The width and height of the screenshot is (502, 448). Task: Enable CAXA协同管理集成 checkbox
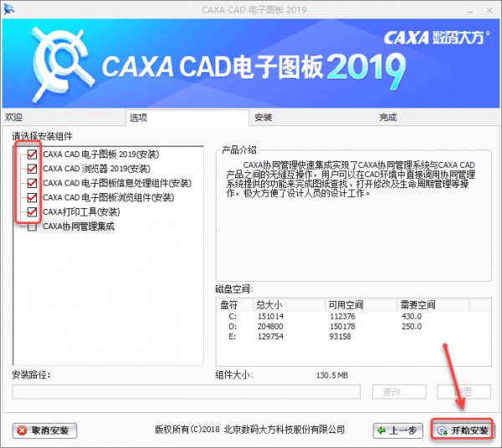[x=32, y=227]
